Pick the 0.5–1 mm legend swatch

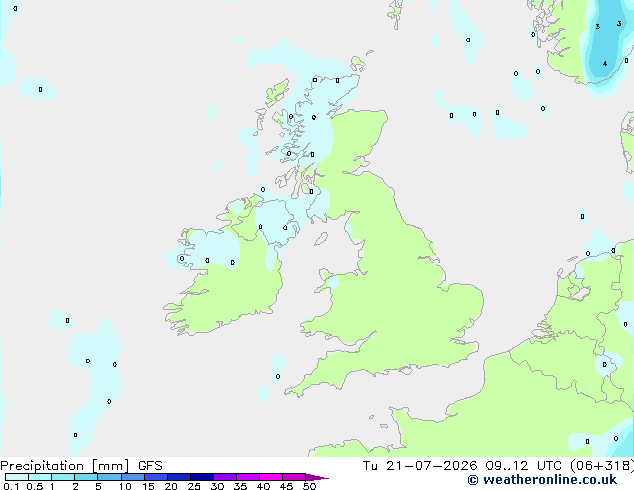[x=40, y=477]
